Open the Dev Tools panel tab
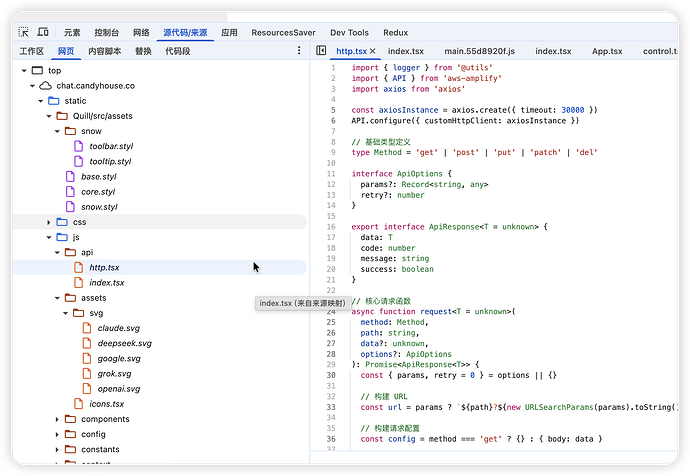The width and height of the screenshot is (690, 476). tap(349, 33)
